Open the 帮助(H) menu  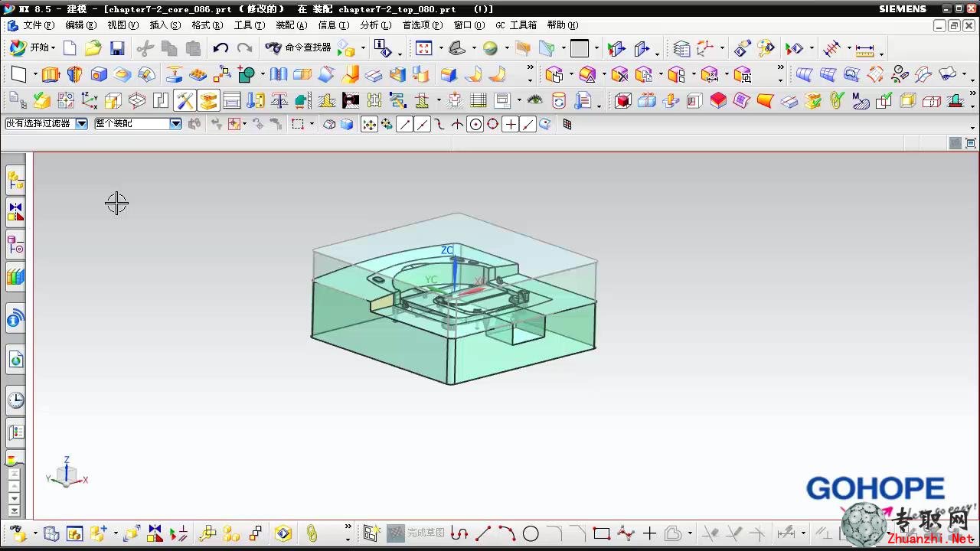(x=563, y=25)
